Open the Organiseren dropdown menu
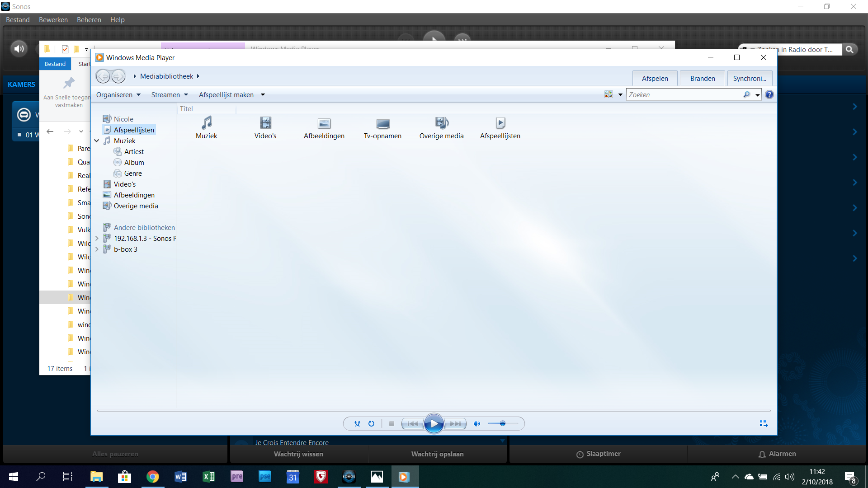Viewport: 868px width, 488px height. click(x=118, y=95)
